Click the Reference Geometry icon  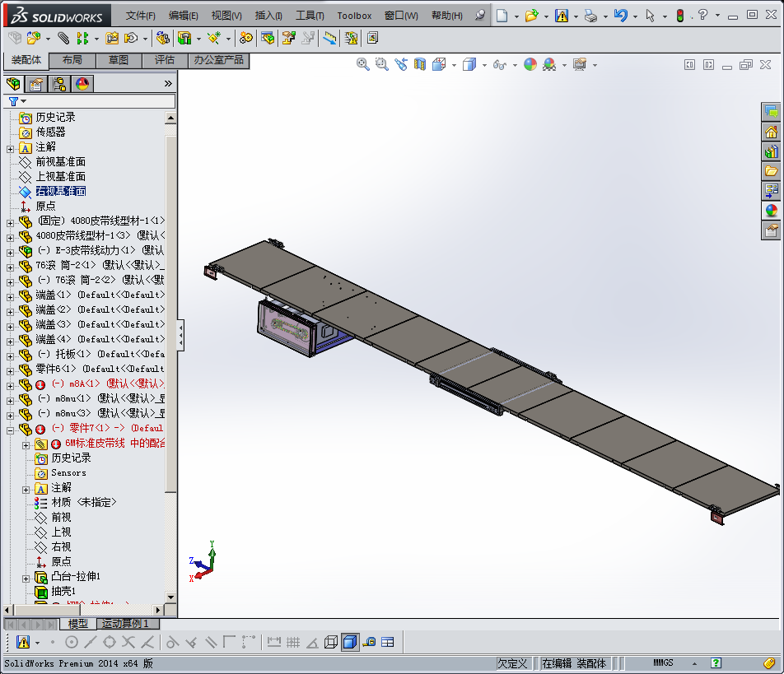click(214, 38)
